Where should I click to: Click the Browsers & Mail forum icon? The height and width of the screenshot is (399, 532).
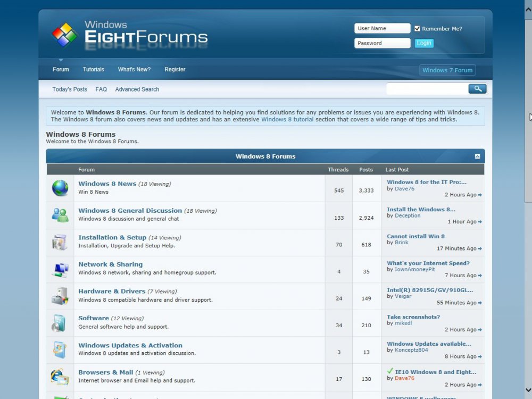60,376
